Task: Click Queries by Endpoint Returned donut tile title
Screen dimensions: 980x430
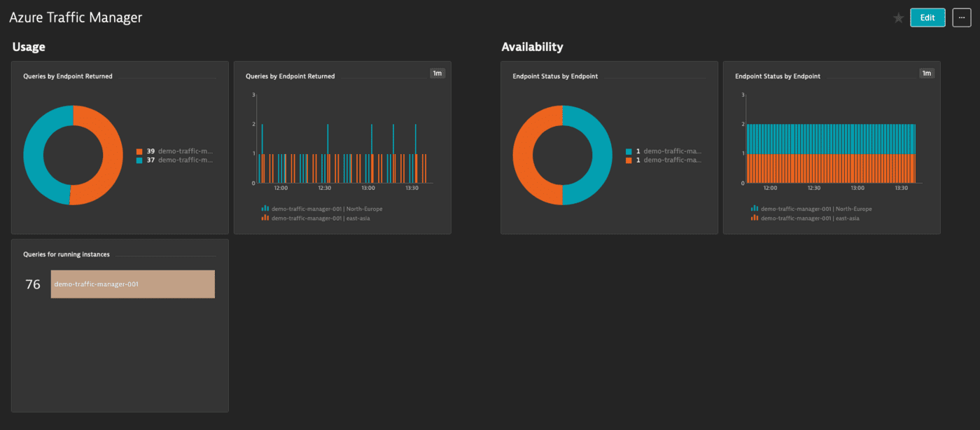Action: (x=68, y=76)
